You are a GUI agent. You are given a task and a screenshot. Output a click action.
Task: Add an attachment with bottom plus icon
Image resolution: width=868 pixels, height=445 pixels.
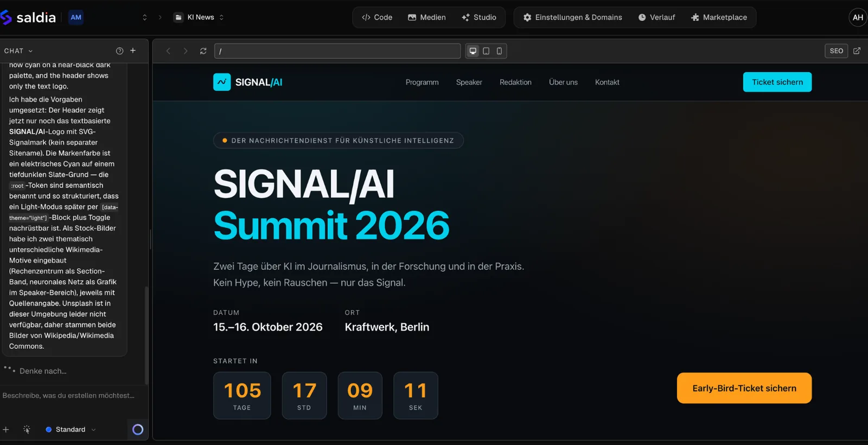6,429
